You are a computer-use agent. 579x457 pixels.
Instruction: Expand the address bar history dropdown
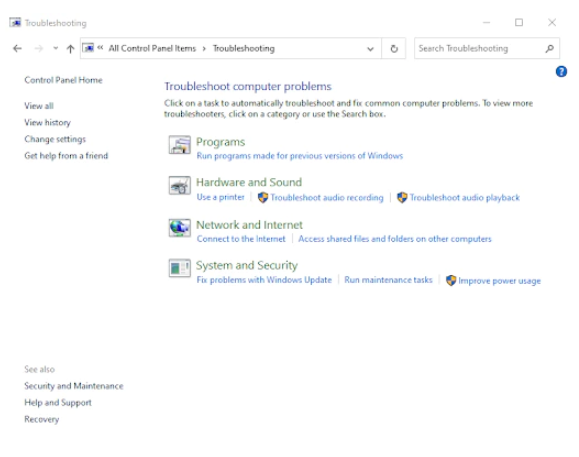pos(370,49)
